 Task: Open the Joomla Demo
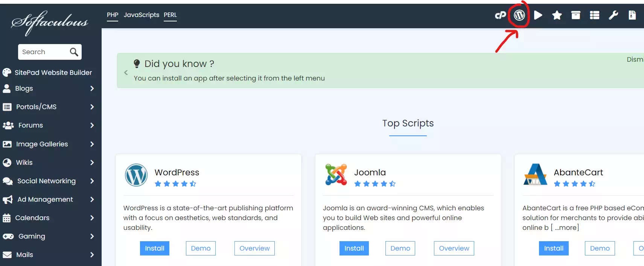tap(400, 248)
